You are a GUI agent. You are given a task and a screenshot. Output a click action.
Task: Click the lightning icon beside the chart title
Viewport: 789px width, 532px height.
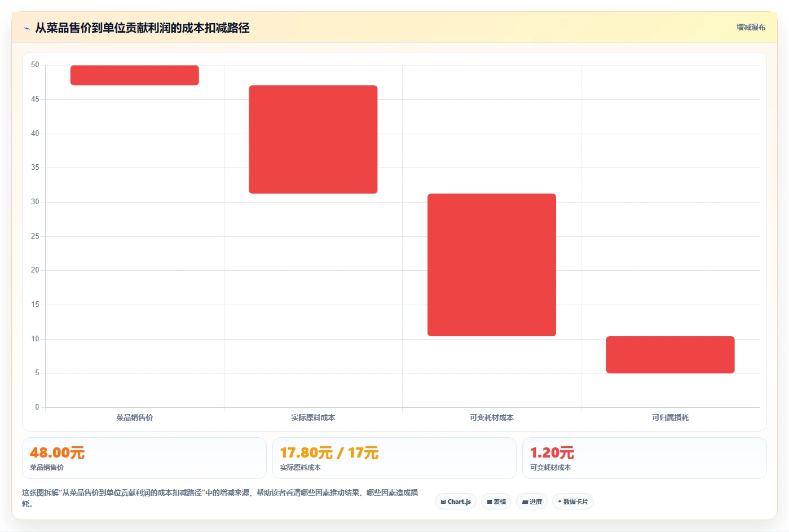pyautogui.click(x=27, y=28)
